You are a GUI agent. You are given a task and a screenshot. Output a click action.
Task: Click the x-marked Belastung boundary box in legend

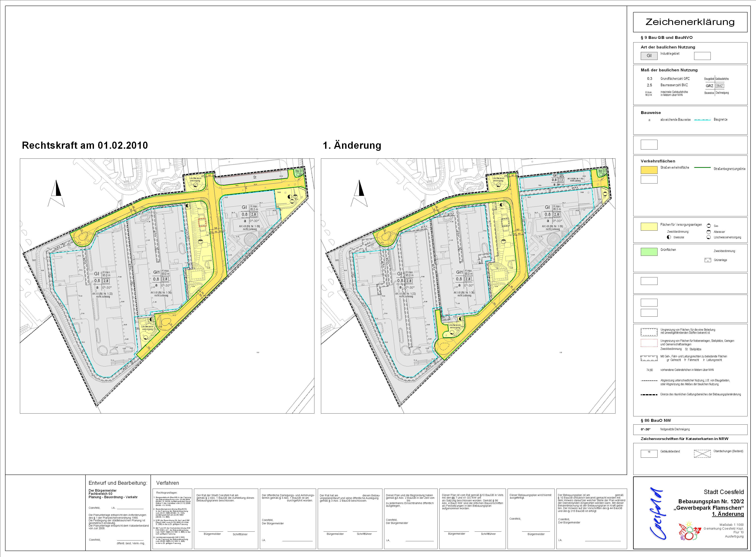coord(649,332)
